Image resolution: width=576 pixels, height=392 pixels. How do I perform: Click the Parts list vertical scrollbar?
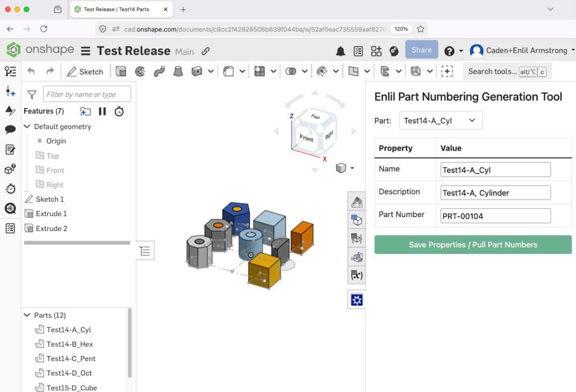click(x=130, y=342)
